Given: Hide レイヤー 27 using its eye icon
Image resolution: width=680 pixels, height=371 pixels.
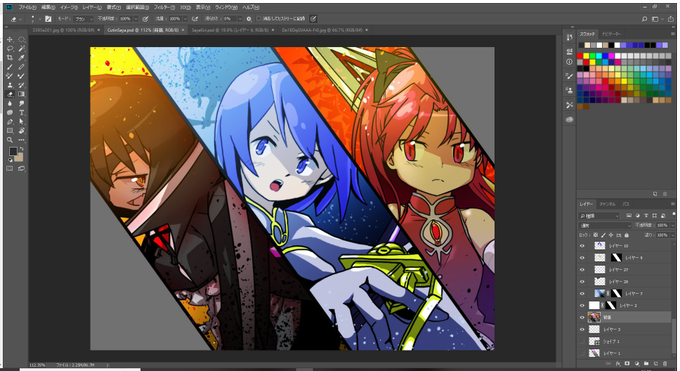Looking at the screenshot, I should pyautogui.click(x=582, y=269).
